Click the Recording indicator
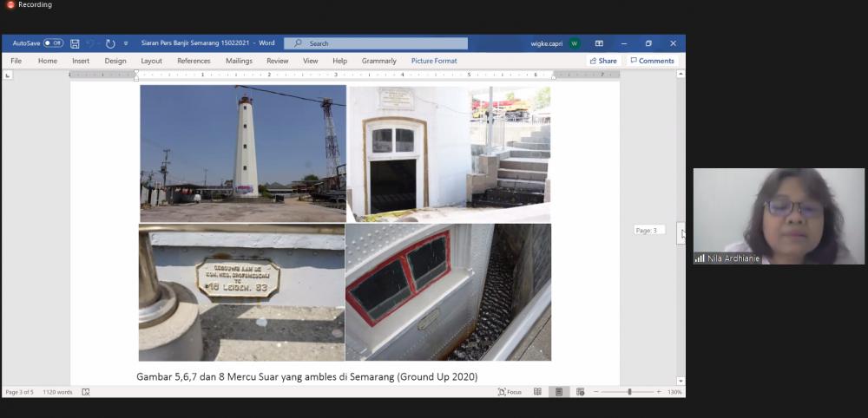Image resolution: width=868 pixels, height=418 pixels. pyautogui.click(x=30, y=4)
